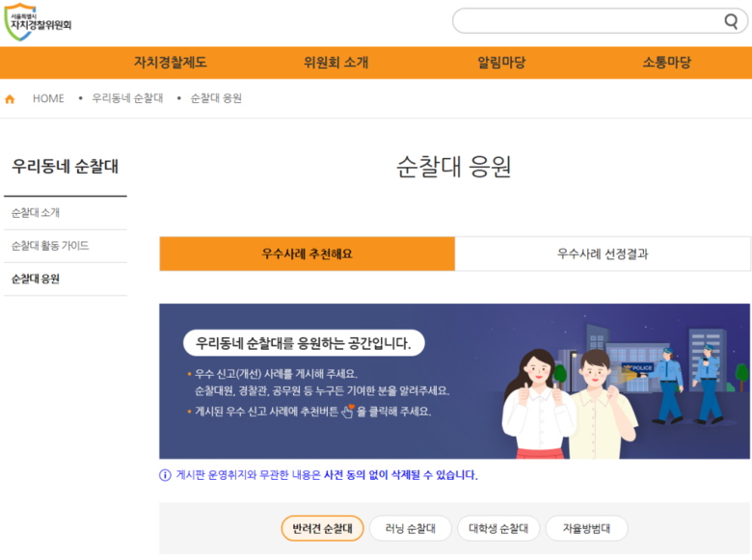Select the 반려견 순찰대 filter
This screenshot has width=752, height=560.
coord(322,528)
